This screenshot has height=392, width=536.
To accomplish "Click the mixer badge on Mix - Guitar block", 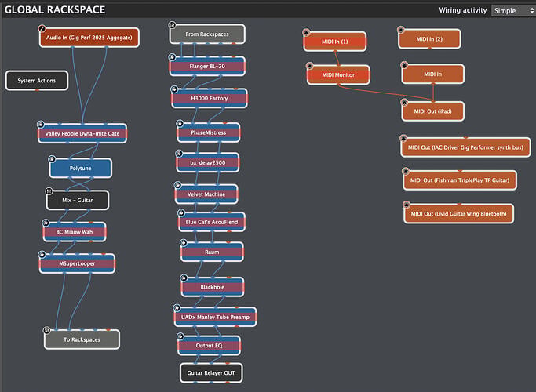I will click(49, 191).
